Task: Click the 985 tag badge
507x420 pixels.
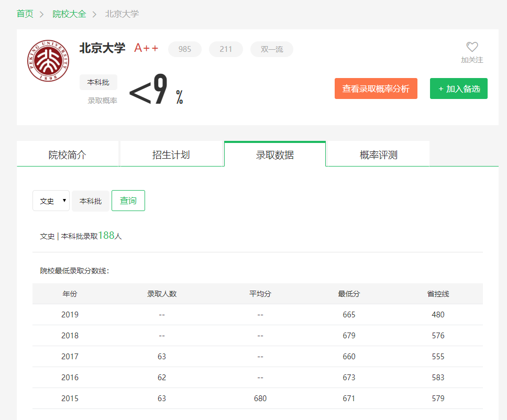Action: [x=184, y=49]
